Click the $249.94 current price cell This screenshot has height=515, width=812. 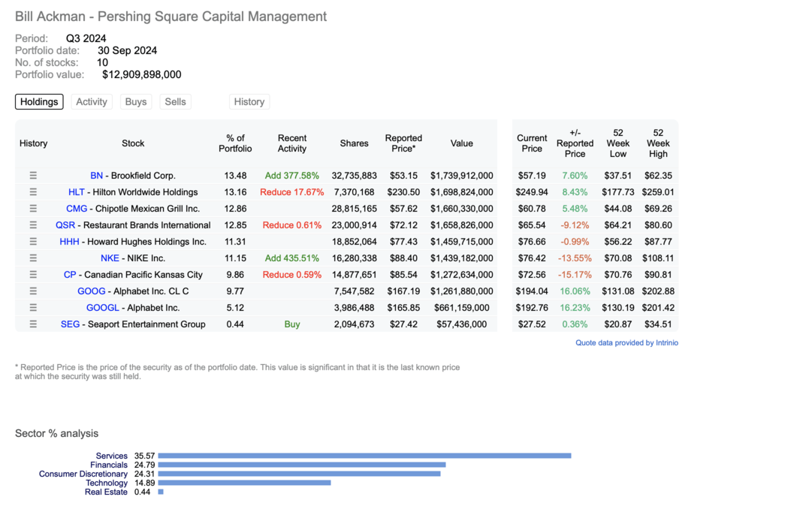pos(532,192)
